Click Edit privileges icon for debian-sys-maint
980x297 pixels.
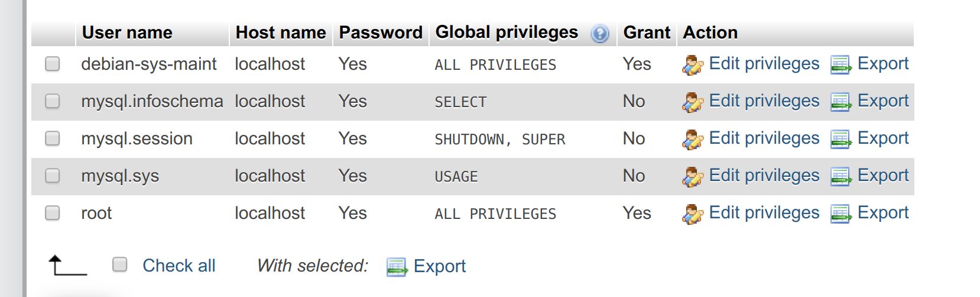click(x=692, y=64)
